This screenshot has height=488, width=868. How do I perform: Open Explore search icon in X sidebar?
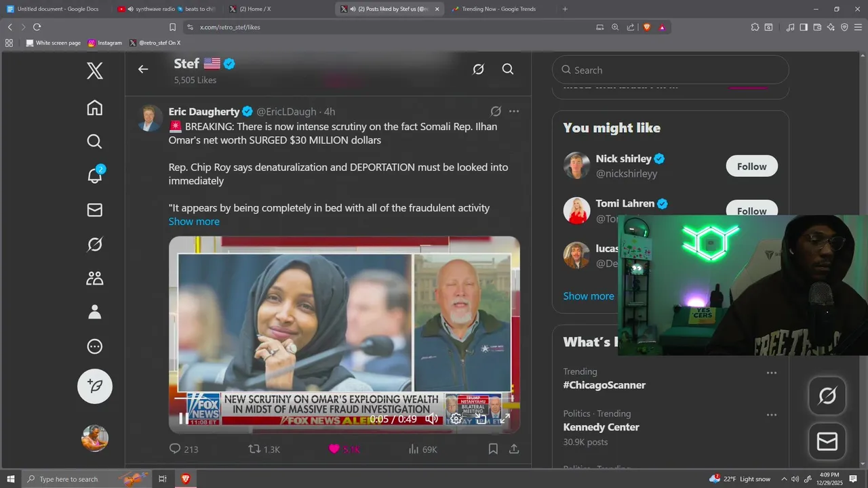[95, 142]
